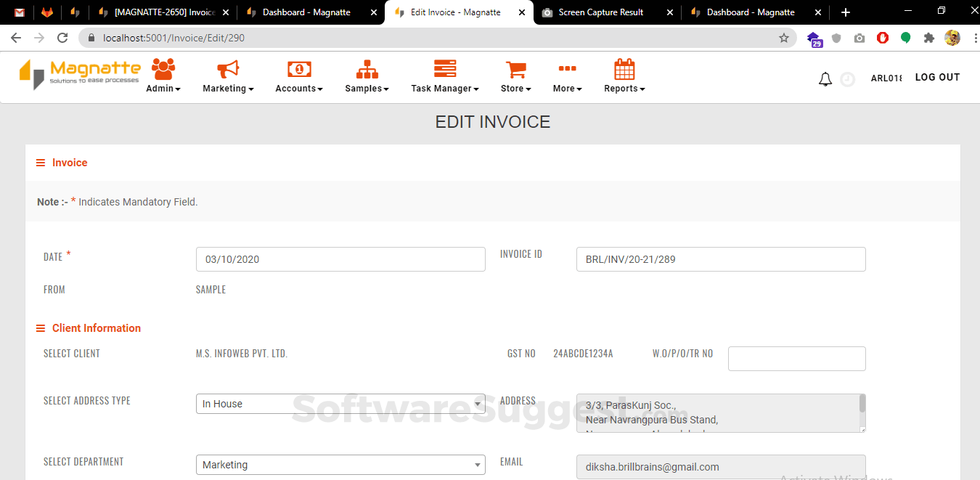
Task: Expand the Select Address Type dropdown
Action: (x=340, y=404)
